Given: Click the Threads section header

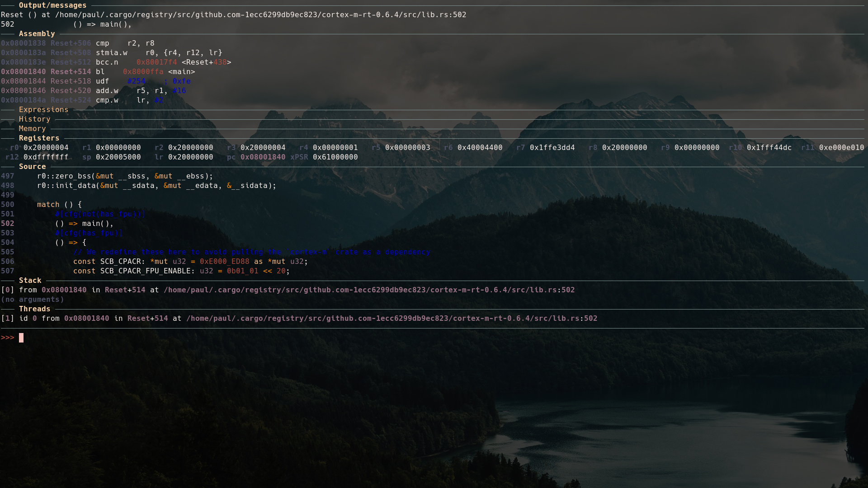Looking at the screenshot, I should [34, 309].
